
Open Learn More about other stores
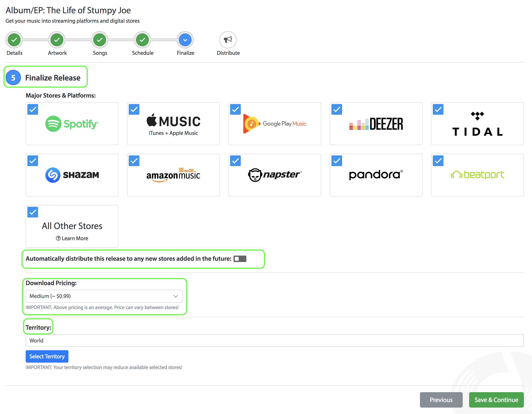click(72, 238)
